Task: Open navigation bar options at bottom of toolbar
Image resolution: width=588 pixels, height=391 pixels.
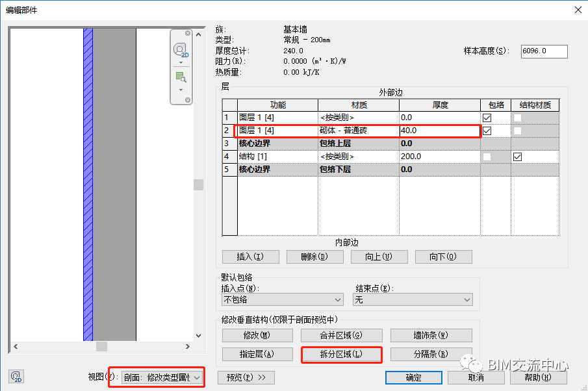Action: pos(188,100)
